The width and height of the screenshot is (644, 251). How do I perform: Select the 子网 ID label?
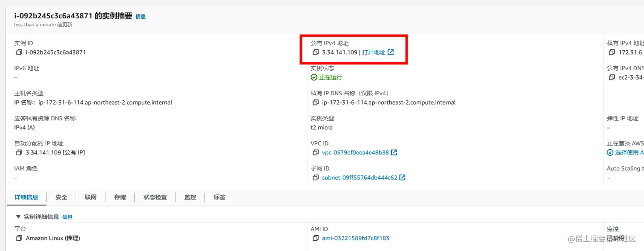click(320, 168)
